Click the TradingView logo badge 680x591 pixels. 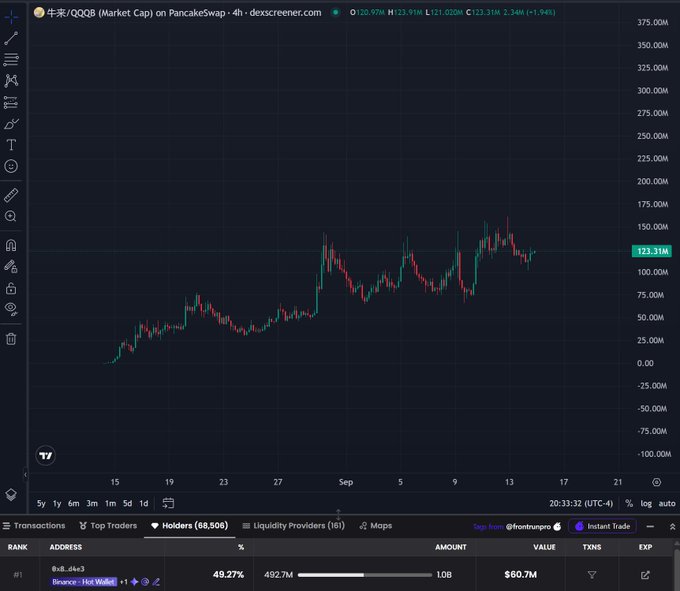coord(46,455)
